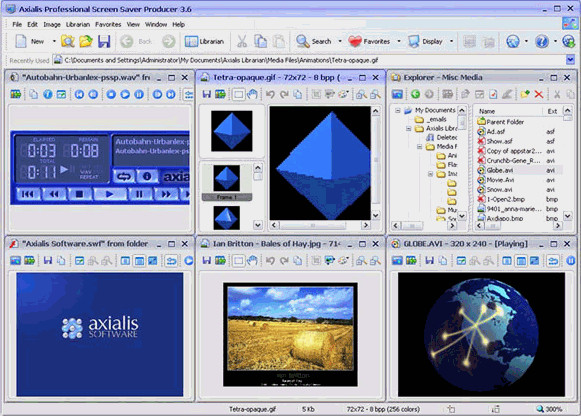
Task: Select the _emails folder in the tree
Action: point(431,119)
